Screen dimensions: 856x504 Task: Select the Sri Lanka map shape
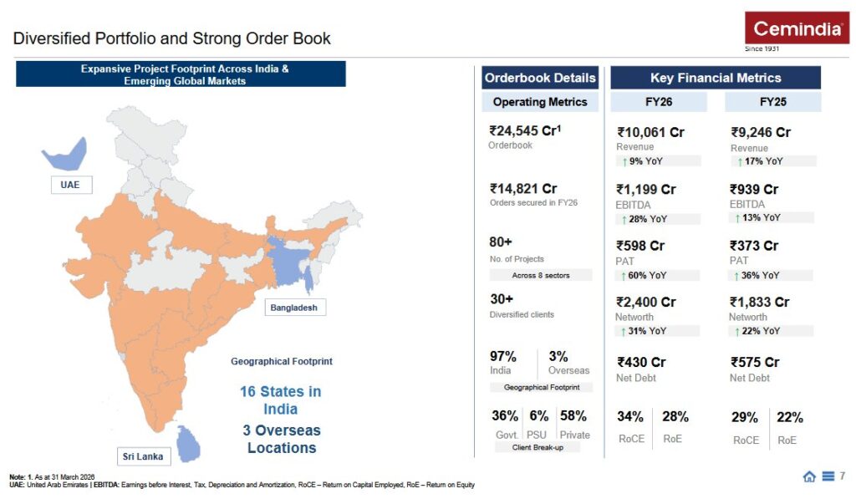click(x=188, y=444)
